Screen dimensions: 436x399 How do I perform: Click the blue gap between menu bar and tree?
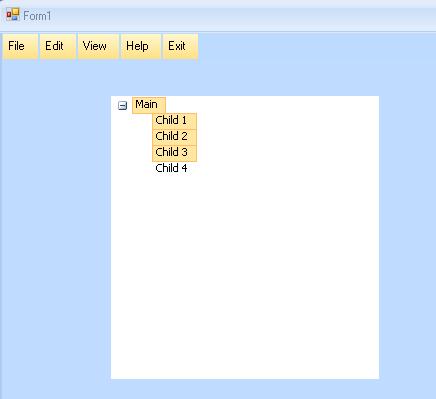pyautogui.click(x=245, y=78)
